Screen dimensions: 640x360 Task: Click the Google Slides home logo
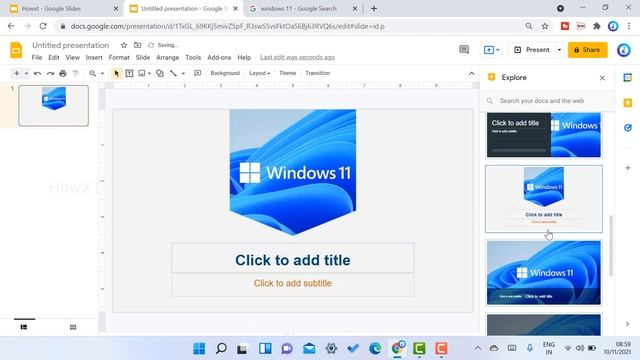tap(16, 50)
